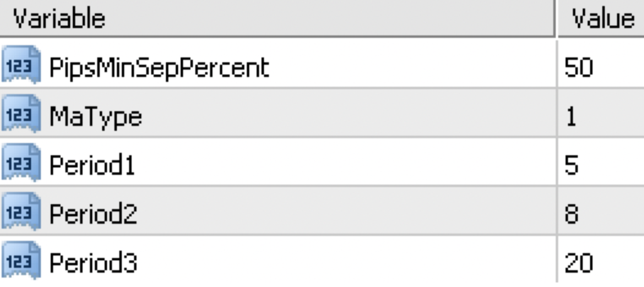644x287 pixels.
Task: Click blank area right of the Period2 name
Action: click(x=346, y=214)
